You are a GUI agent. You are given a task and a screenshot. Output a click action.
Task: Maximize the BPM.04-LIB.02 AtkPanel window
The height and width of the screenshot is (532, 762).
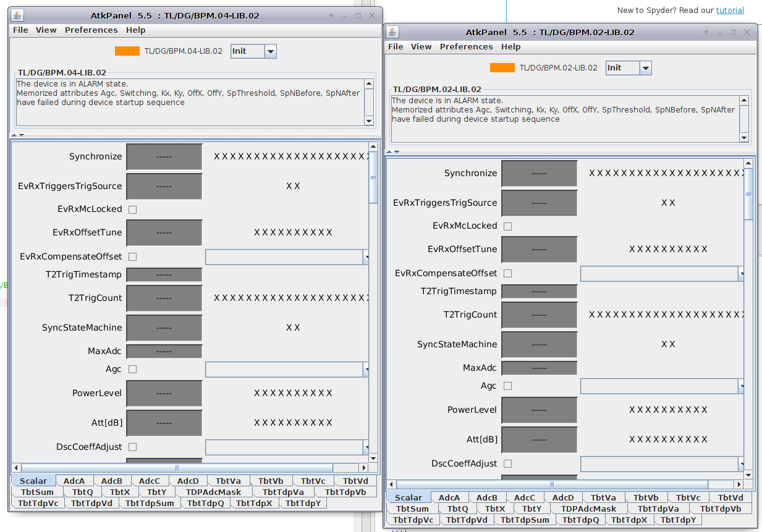pyautogui.click(x=358, y=15)
